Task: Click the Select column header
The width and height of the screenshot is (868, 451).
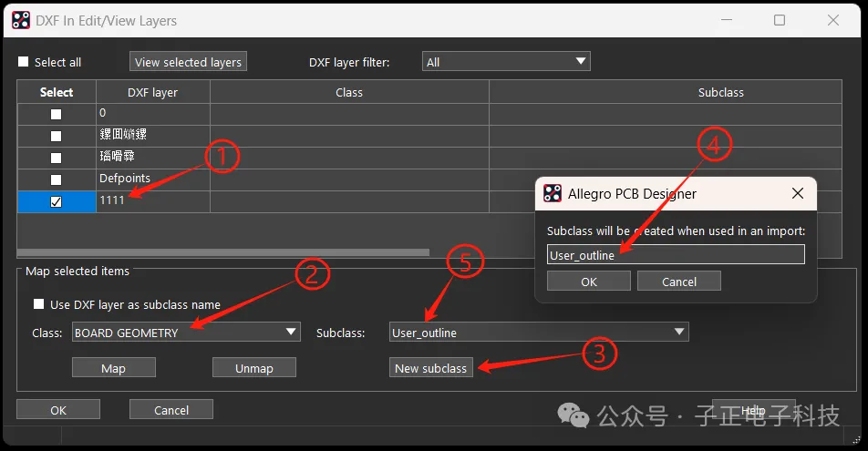Action: [57, 92]
